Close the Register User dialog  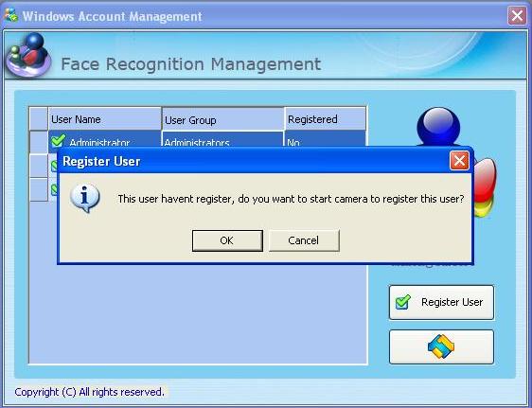(459, 161)
